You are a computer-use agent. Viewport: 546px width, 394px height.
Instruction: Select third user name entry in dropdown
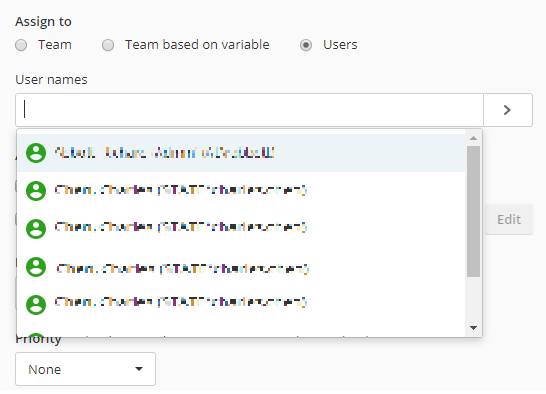point(241,229)
